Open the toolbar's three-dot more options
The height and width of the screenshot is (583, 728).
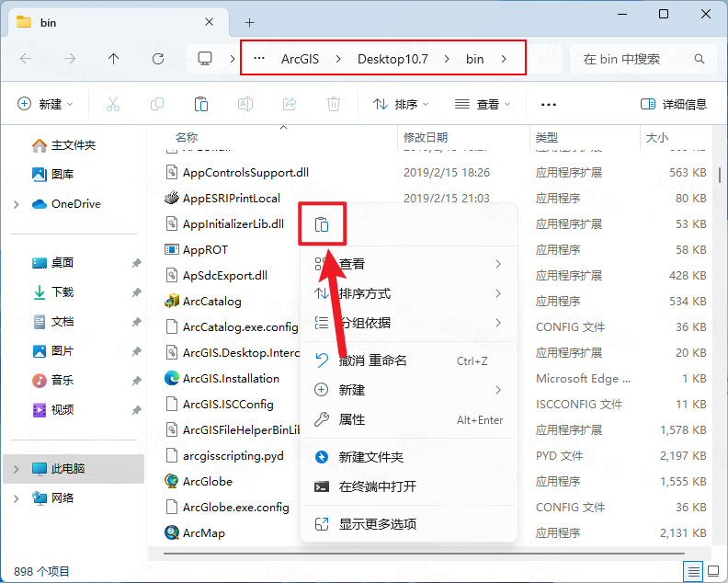point(549,105)
